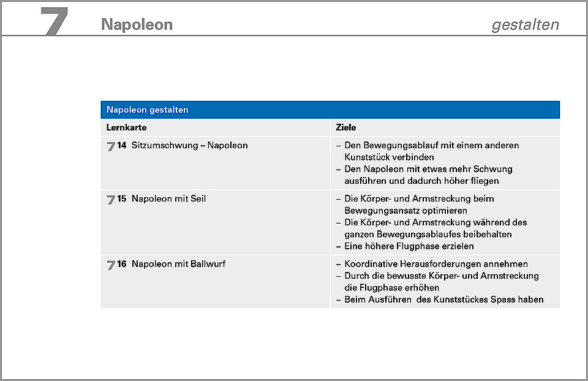The width and height of the screenshot is (588, 381).
Task: Click the large gray chapter 7 numeral
Action: click(55, 21)
